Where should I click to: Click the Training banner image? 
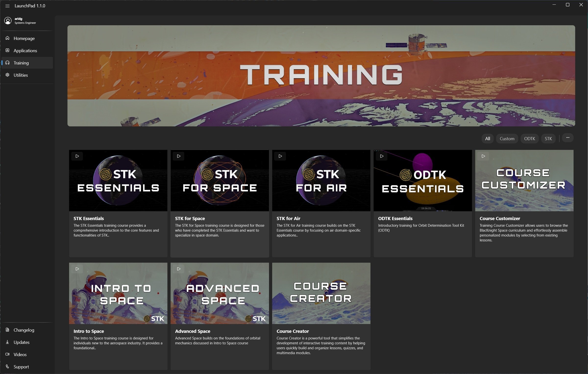321,76
